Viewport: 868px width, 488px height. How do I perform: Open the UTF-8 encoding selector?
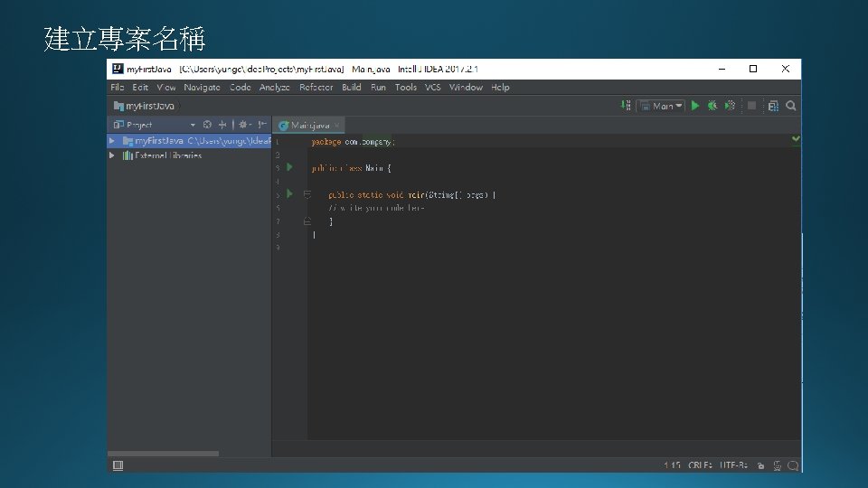[x=733, y=466]
